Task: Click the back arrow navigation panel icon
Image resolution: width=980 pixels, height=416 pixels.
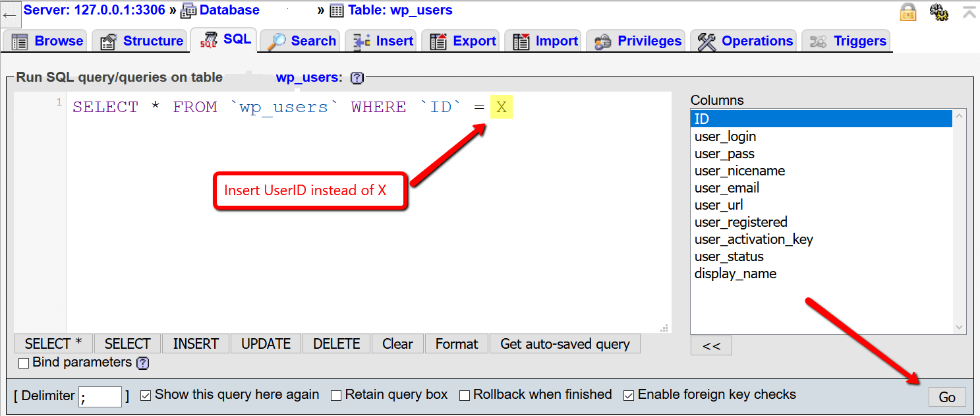Action: click(10, 14)
